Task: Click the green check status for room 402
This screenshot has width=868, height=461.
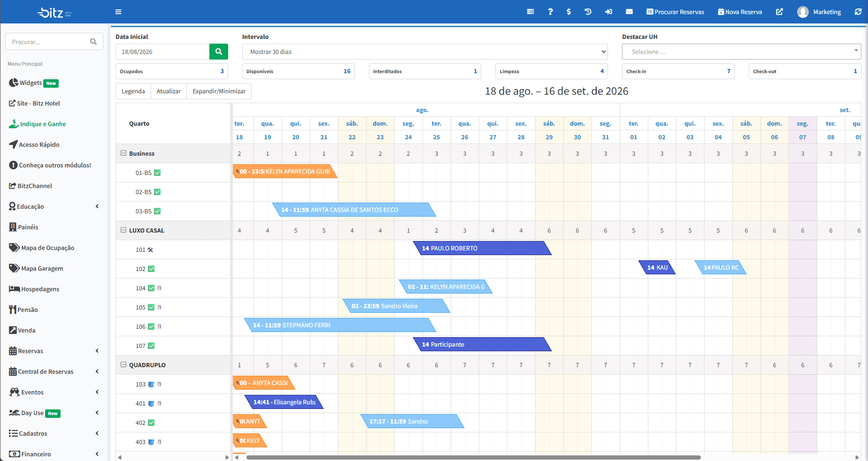Action: pyautogui.click(x=151, y=423)
